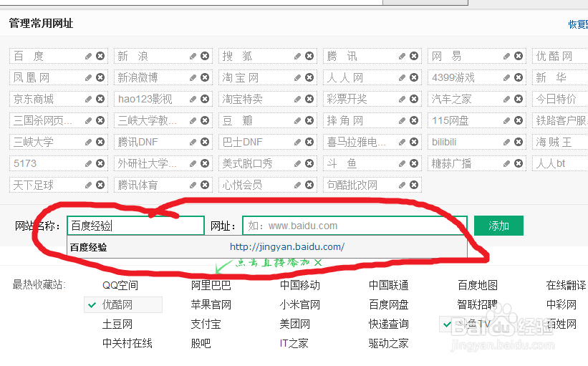588x366 pixels.
Task: Edit the 美式脱口秀 entry
Action: click(x=298, y=163)
